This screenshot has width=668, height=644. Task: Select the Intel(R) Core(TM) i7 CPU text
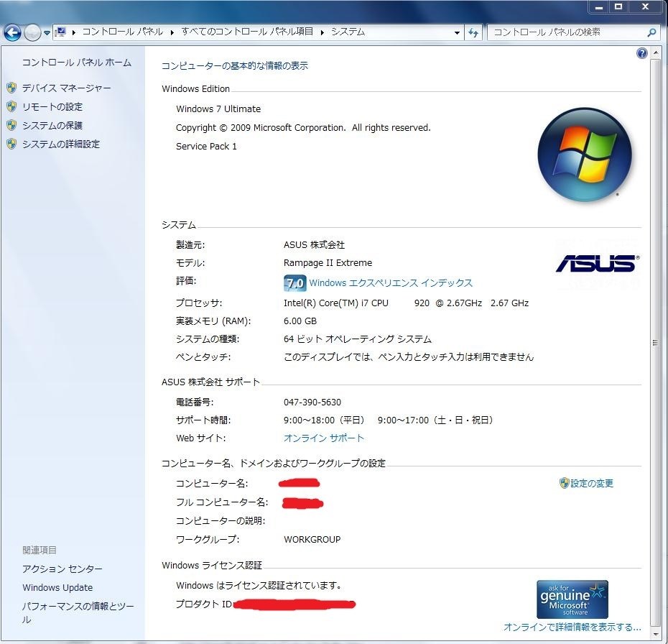click(336, 303)
